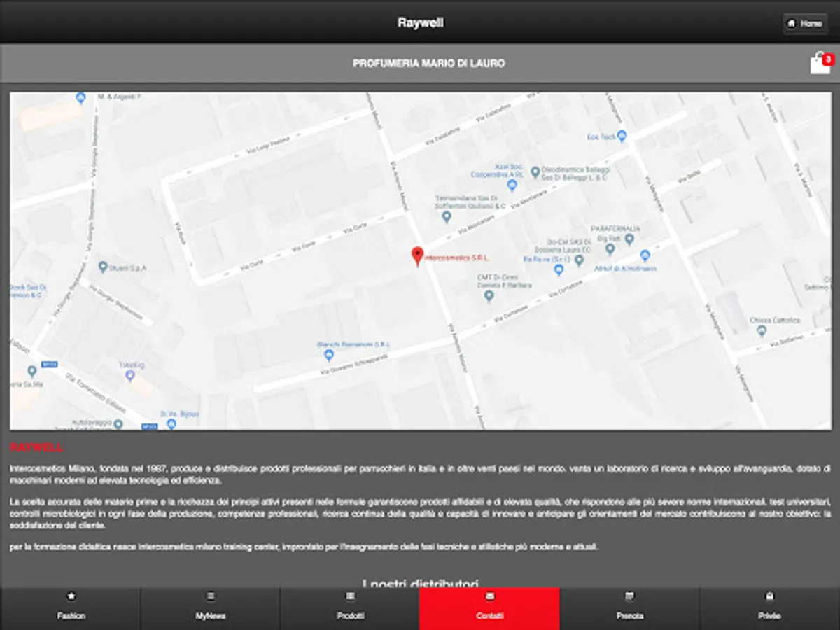Image resolution: width=840 pixels, height=630 pixels.
Task: Tap the CMT Di Cirini map pin
Action: click(489, 296)
